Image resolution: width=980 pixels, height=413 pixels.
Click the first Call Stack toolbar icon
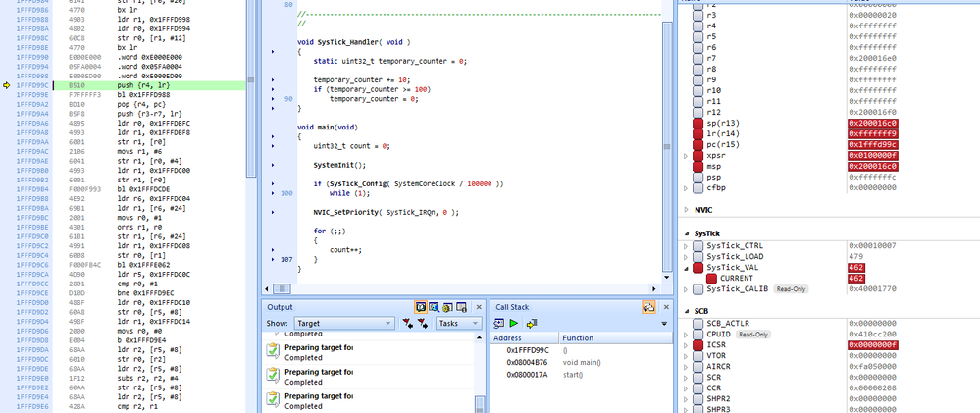click(498, 323)
